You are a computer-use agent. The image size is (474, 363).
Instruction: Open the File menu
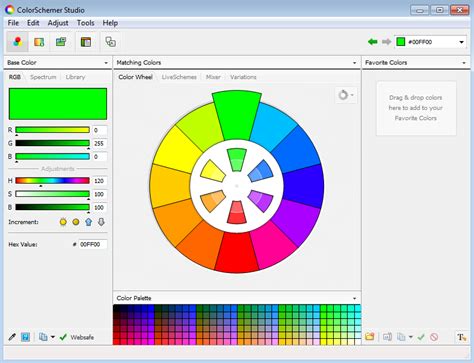point(13,23)
